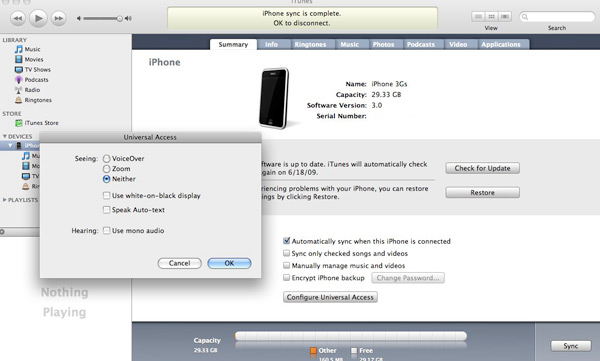This screenshot has width=600, height=361.
Task: Switch to the Music tab
Action: pos(350,44)
